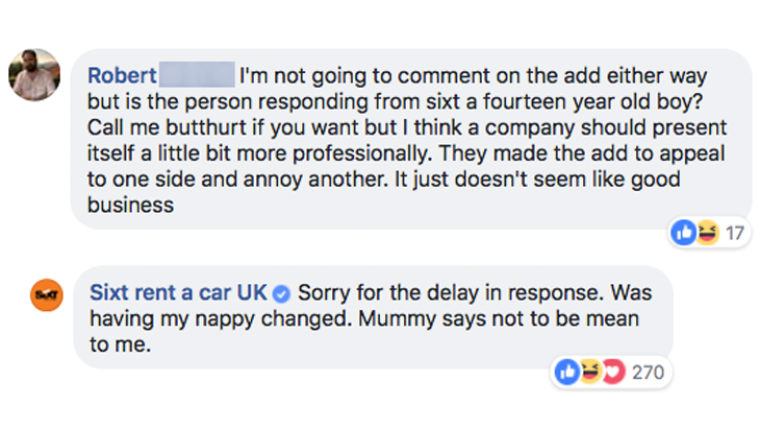
Task: Click the phrase 'fourteen year old boy?'
Action: (x=593, y=102)
